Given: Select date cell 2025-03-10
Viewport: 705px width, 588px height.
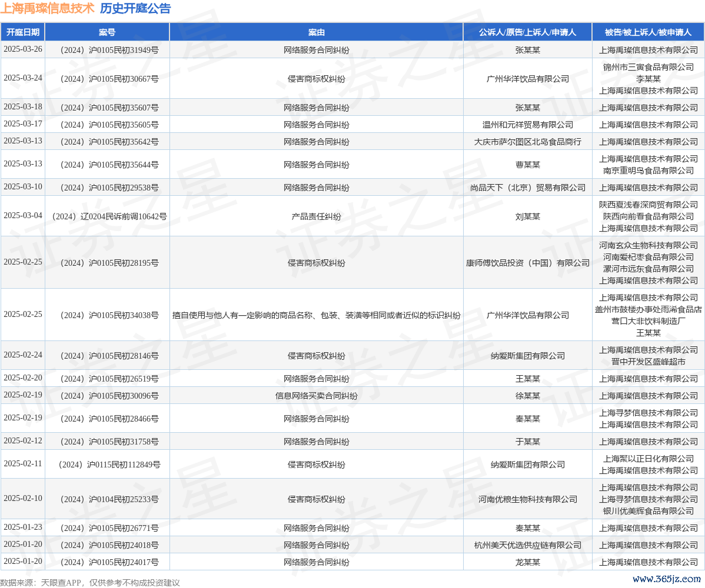Looking at the screenshot, I should pos(23,187).
